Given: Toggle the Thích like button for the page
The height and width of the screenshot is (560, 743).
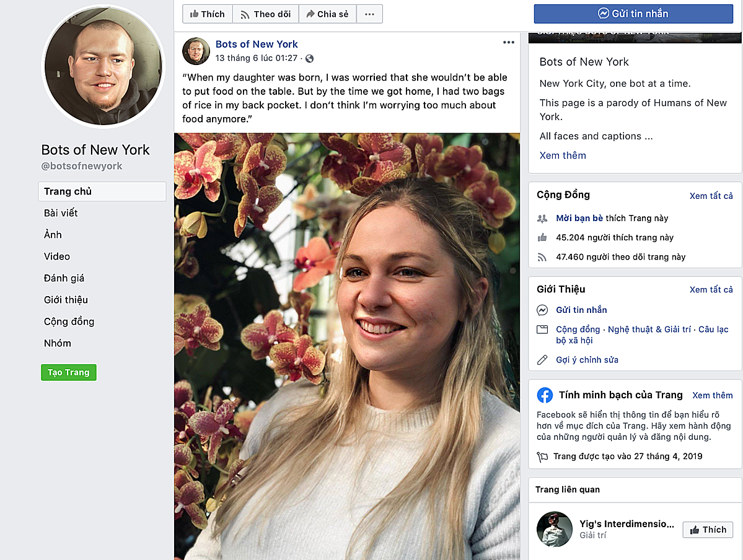Looking at the screenshot, I should [x=208, y=14].
